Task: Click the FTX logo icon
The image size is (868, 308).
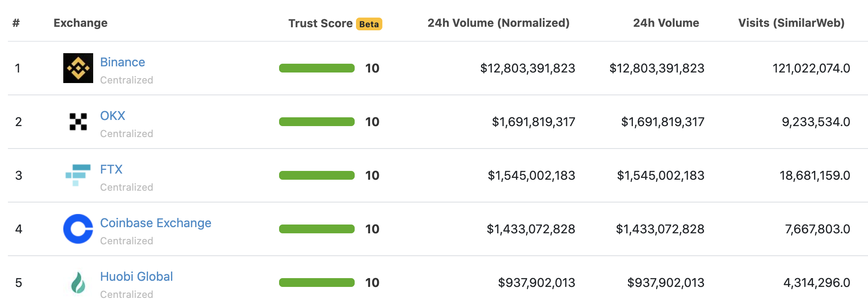Action: 78,175
